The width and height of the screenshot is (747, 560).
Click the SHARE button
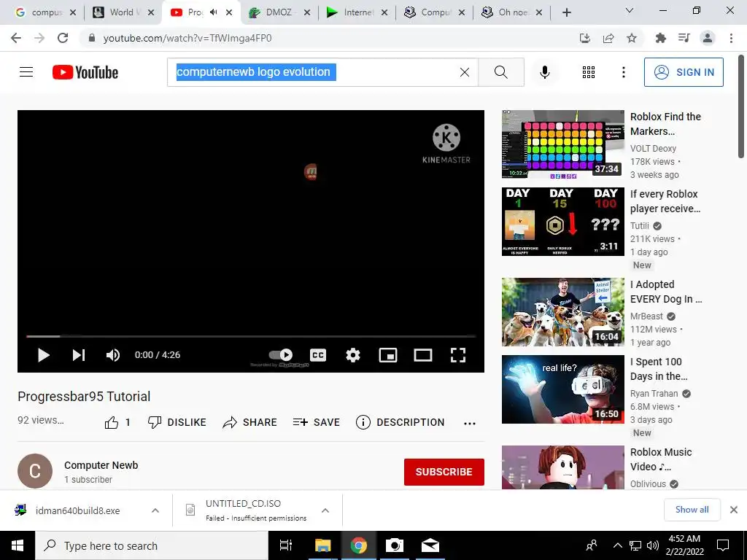tap(249, 422)
